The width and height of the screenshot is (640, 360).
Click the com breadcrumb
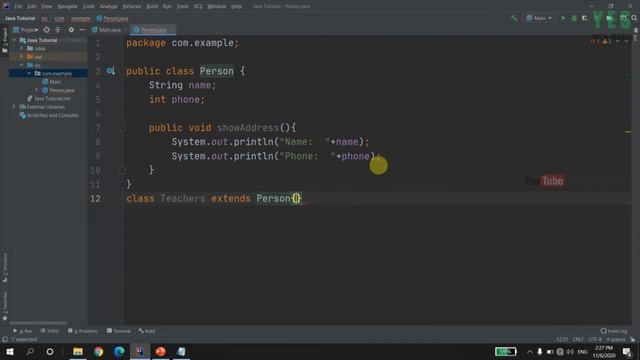pyautogui.click(x=60, y=18)
